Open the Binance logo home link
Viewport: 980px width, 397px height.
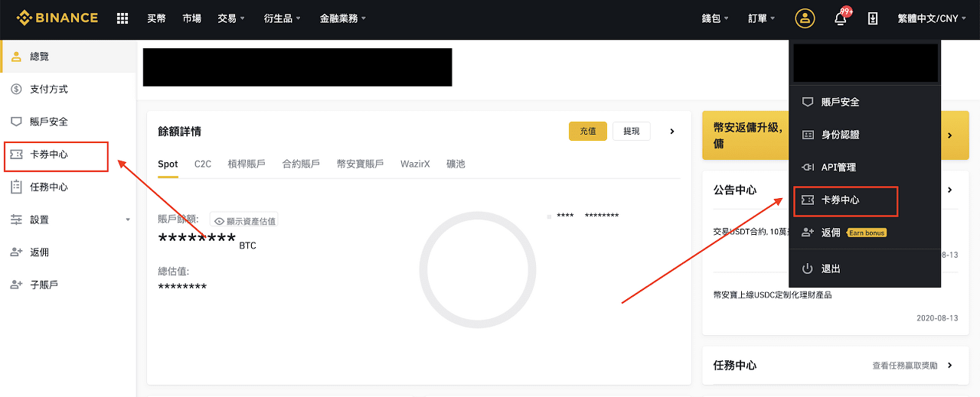click(57, 18)
